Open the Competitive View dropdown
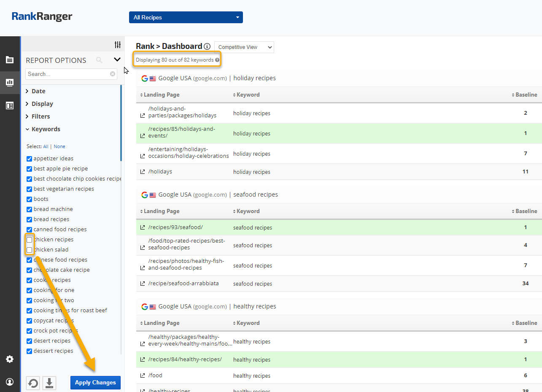 point(244,47)
